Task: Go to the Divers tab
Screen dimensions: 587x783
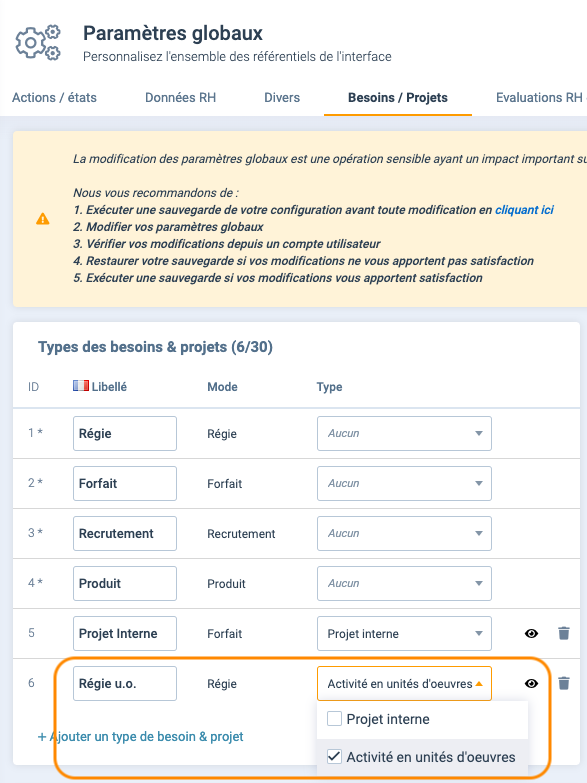Action: 282,97
